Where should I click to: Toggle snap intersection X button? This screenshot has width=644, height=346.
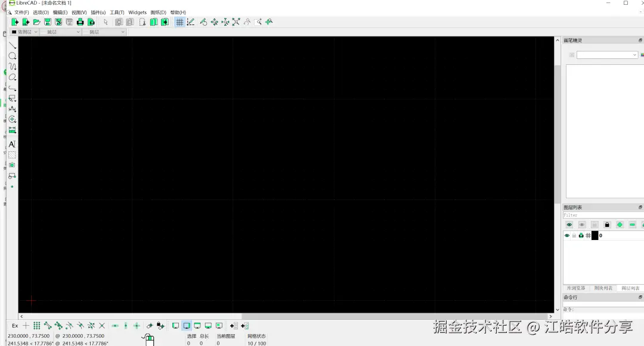[x=102, y=326]
